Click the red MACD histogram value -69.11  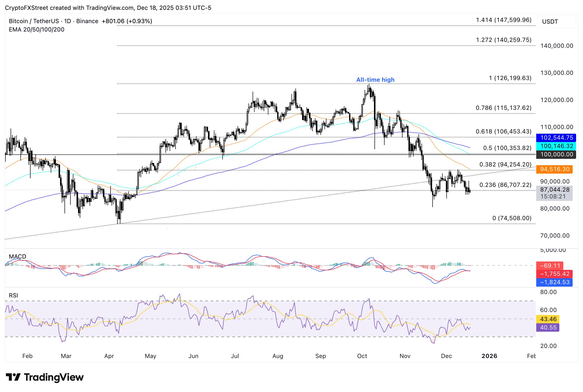550,265
